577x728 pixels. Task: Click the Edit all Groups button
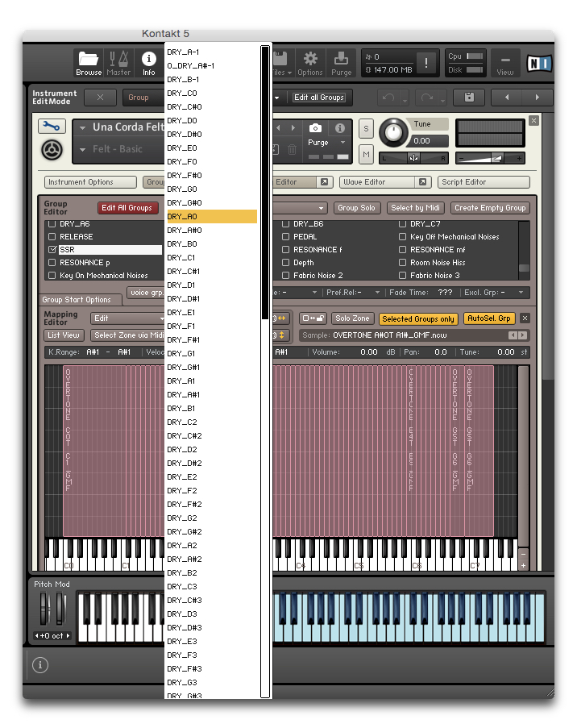click(x=319, y=97)
